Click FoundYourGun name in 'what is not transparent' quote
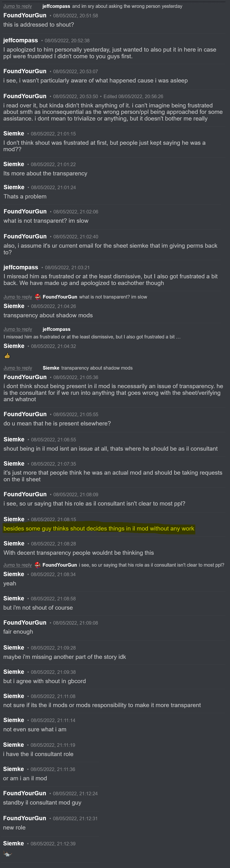The width and height of the screenshot is (230, 868). pos(60,297)
